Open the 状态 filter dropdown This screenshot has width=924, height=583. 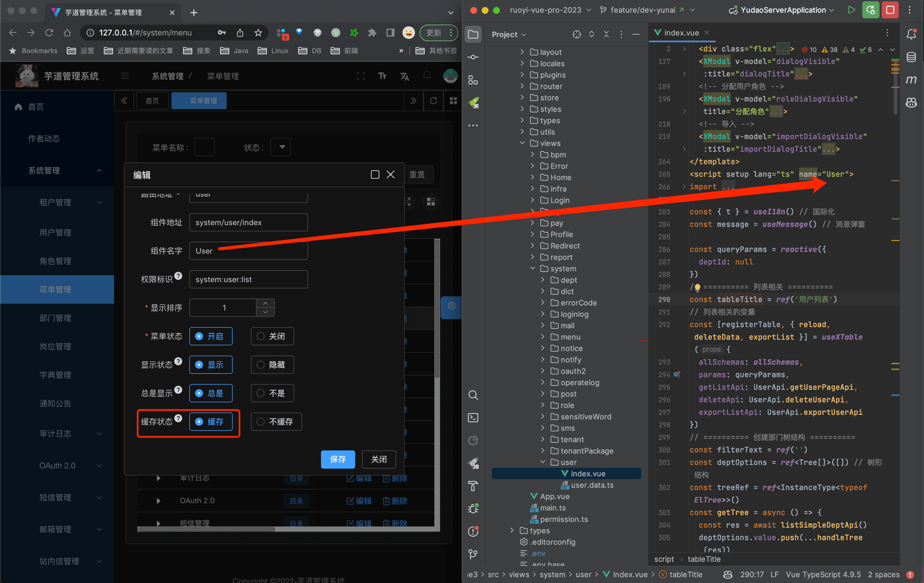[x=281, y=147]
